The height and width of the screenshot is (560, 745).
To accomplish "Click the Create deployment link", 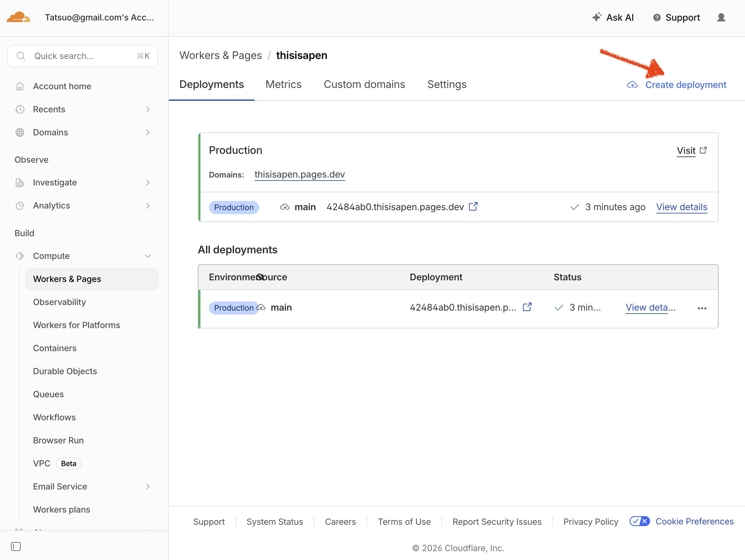I will (685, 85).
